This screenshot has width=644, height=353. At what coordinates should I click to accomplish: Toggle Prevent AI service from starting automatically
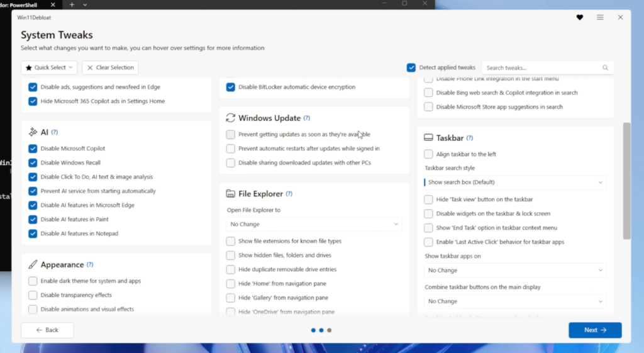click(x=33, y=191)
